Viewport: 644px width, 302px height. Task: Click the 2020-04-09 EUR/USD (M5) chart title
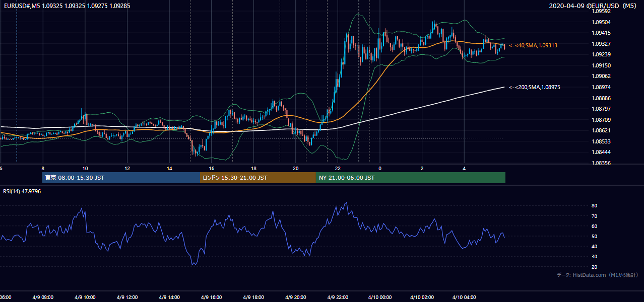pyautogui.click(x=594, y=6)
